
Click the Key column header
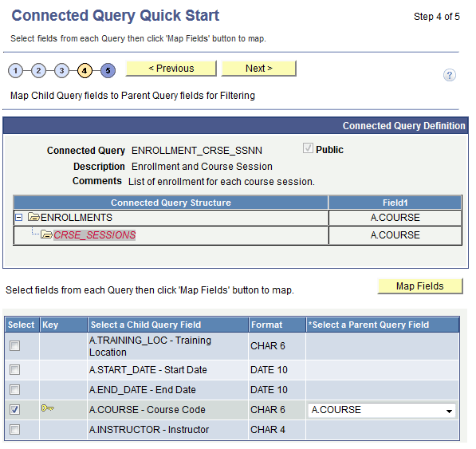pos(64,325)
